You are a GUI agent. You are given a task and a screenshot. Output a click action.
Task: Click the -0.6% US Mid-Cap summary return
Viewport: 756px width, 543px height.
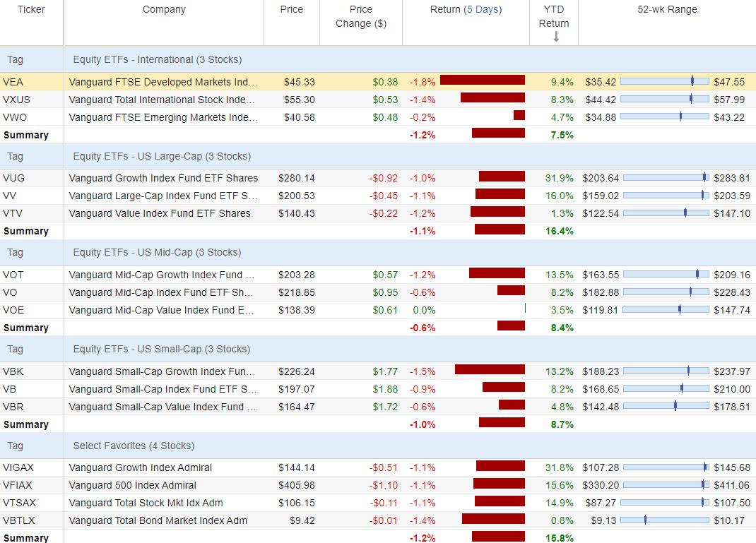(423, 328)
